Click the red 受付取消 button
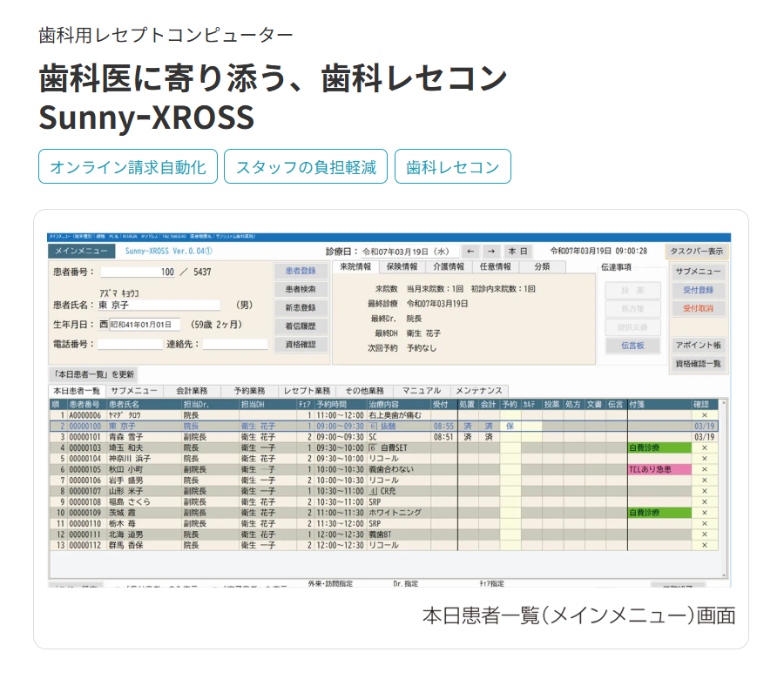The image size is (784, 679). (x=698, y=308)
